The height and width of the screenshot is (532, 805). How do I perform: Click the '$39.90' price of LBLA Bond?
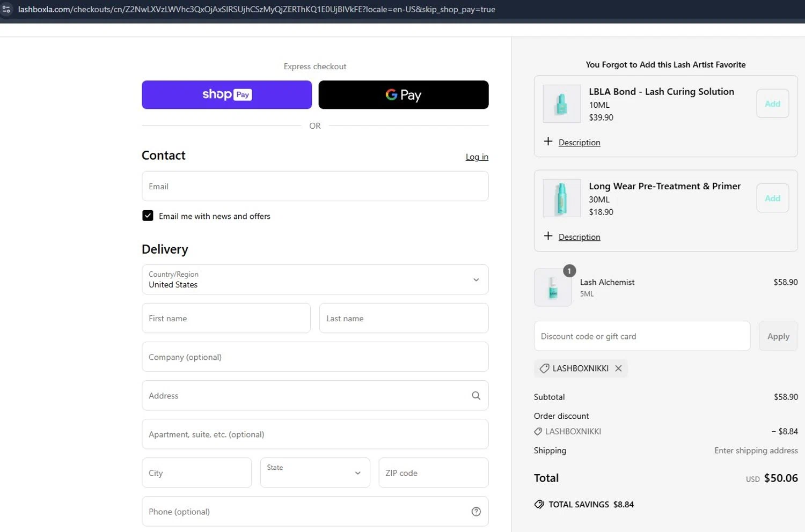(601, 117)
